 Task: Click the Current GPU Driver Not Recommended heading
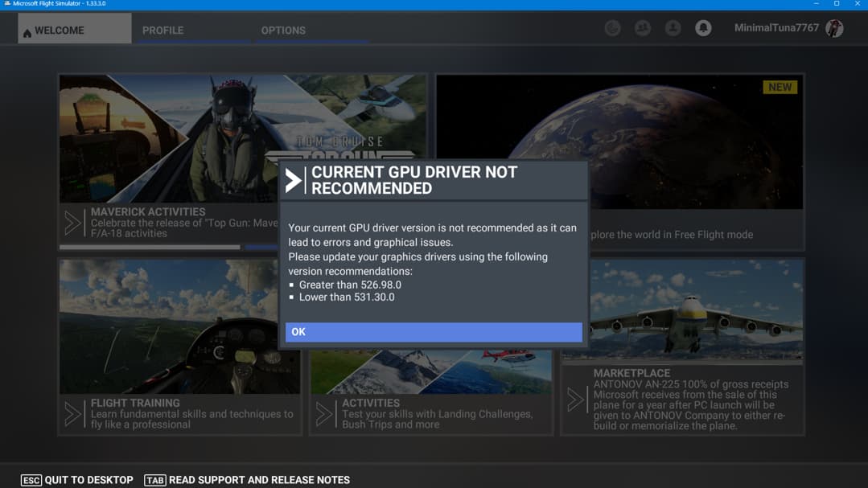(414, 180)
